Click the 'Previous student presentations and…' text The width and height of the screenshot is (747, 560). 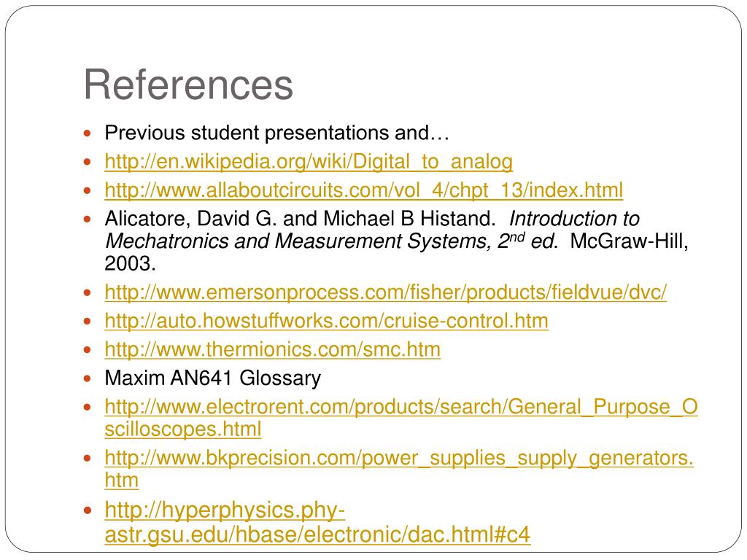tap(276, 133)
